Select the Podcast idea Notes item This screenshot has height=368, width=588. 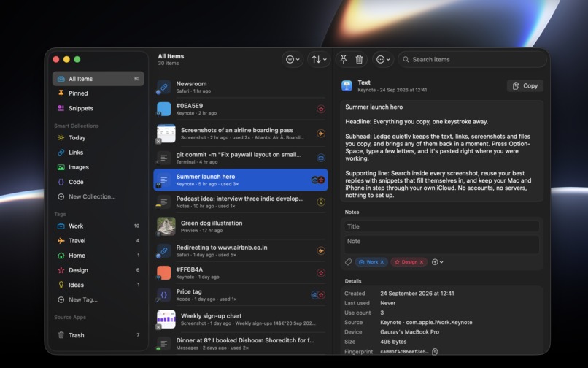pyautogui.click(x=241, y=202)
